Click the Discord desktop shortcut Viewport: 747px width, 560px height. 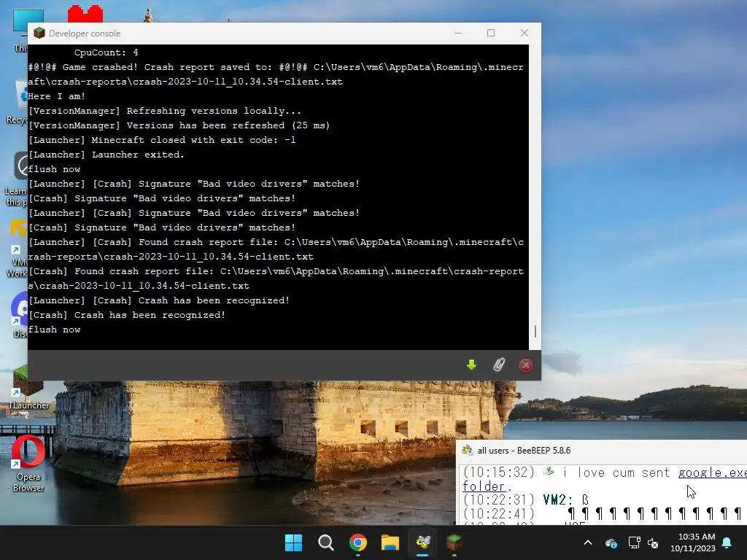pyautogui.click(x=19, y=314)
